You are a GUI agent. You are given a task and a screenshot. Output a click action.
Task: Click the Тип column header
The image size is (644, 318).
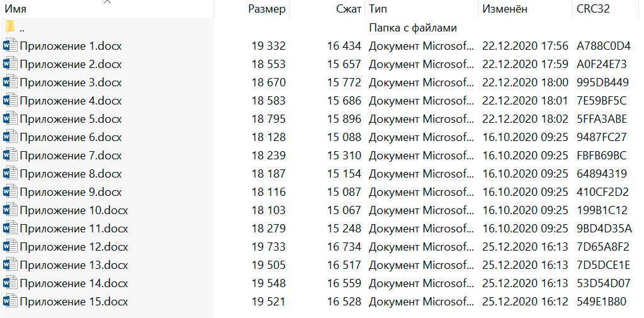[378, 9]
